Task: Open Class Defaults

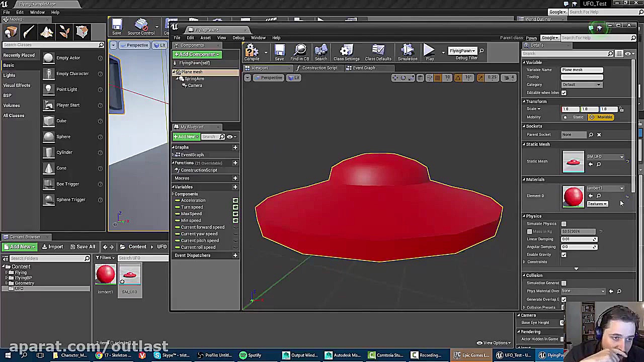Action: point(378,52)
